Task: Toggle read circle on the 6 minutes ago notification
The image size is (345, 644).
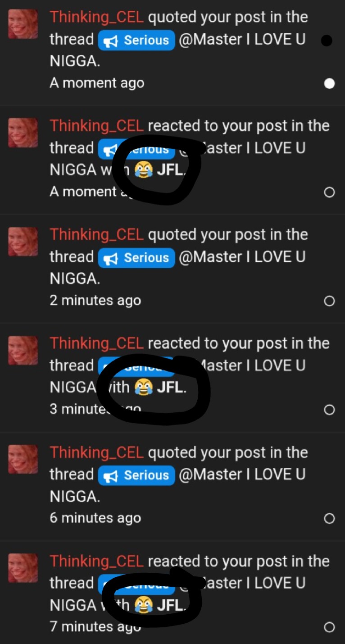Action: (x=330, y=519)
